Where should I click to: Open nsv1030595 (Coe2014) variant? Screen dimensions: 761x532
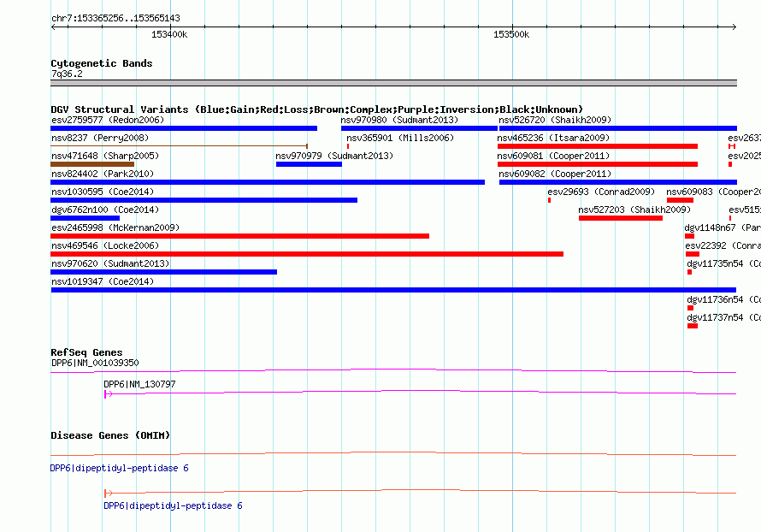tap(103, 192)
